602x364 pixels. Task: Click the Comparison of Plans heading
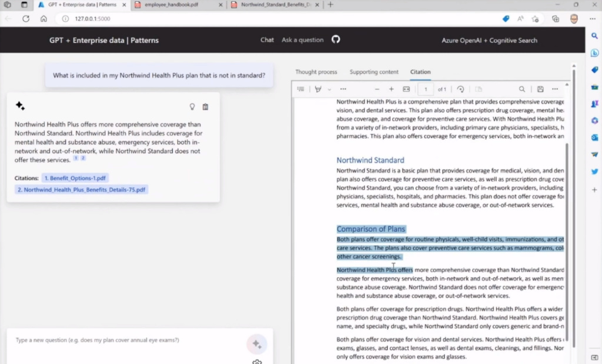370,229
